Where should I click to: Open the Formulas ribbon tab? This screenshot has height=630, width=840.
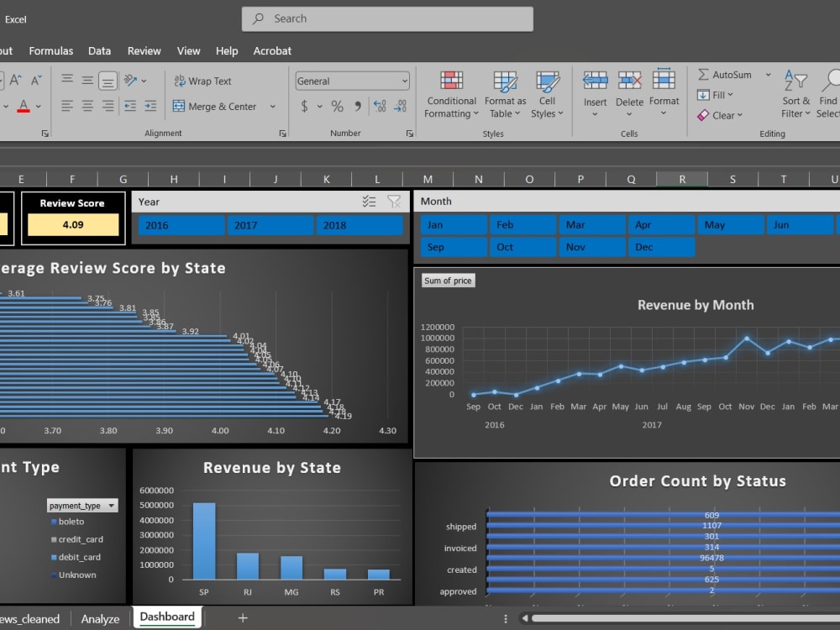click(x=51, y=51)
